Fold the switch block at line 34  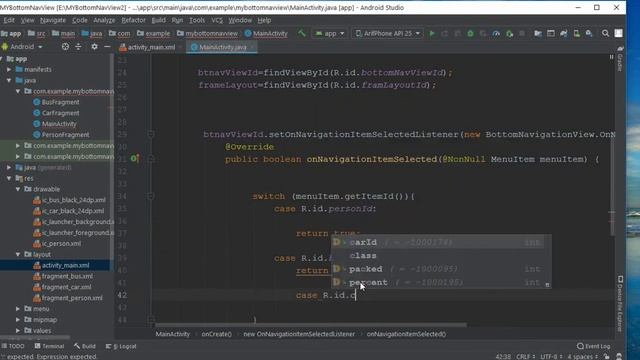coord(151,196)
